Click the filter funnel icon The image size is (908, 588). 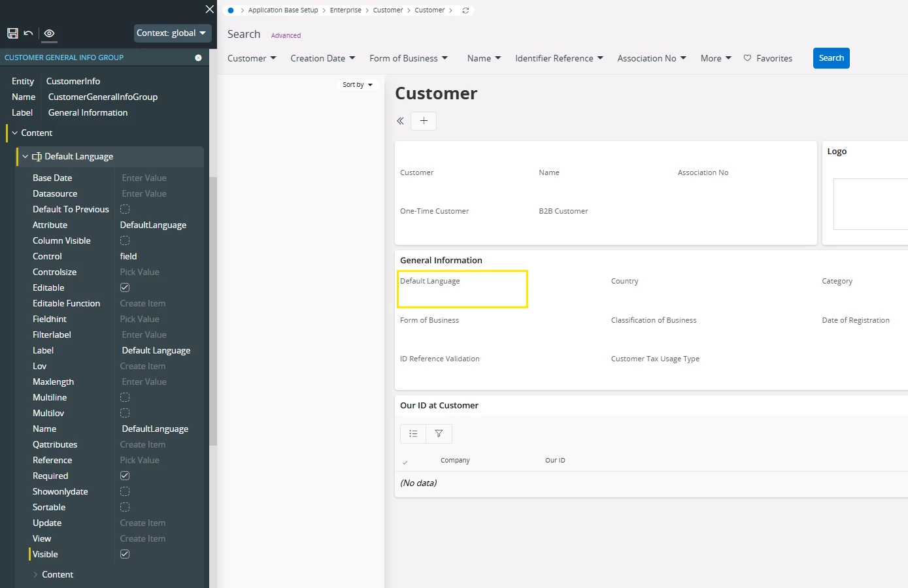click(x=439, y=434)
